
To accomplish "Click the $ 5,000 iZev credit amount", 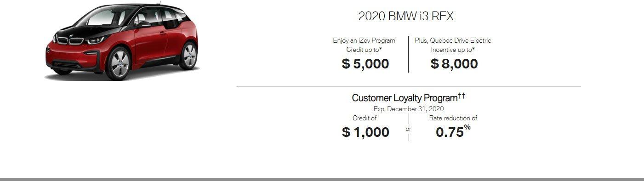I will point(365,64).
